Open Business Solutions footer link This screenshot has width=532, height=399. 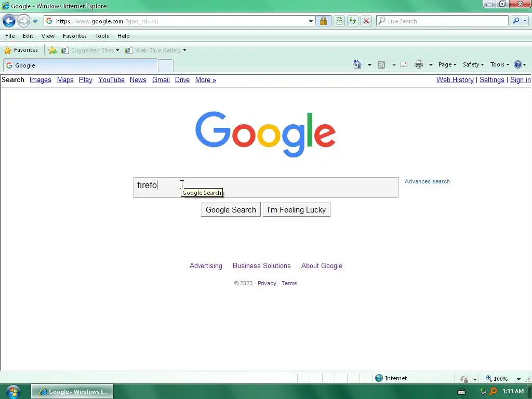[262, 265]
